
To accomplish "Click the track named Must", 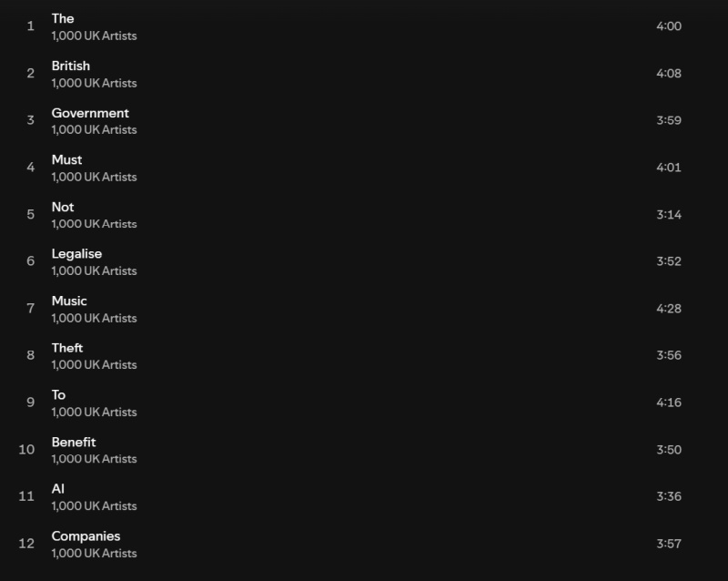I will tap(66, 160).
